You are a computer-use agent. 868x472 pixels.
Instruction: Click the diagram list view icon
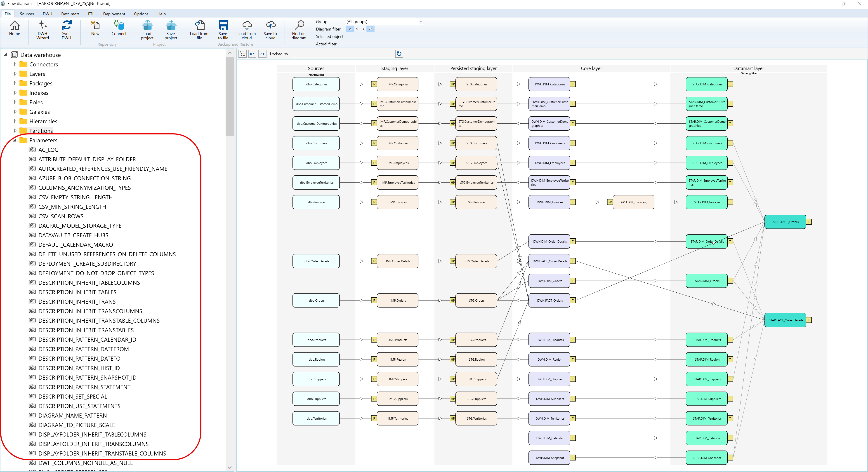[243, 54]
